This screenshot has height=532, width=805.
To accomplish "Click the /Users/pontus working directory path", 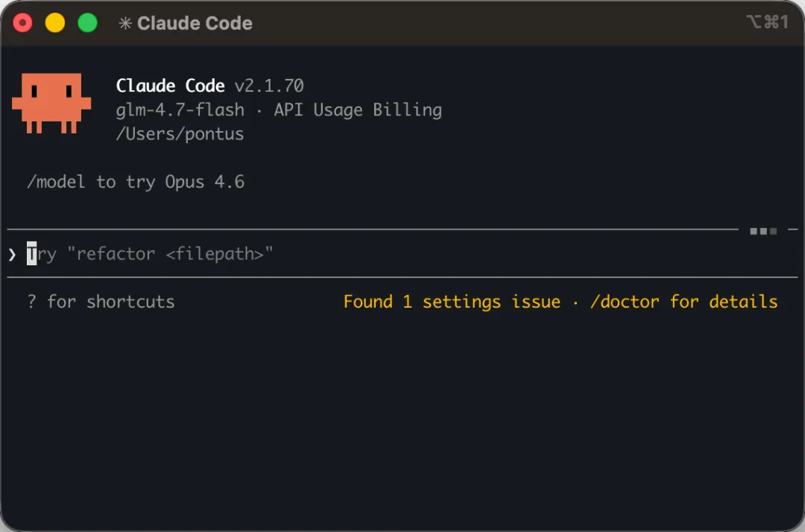I will click(x=180, y=134).
